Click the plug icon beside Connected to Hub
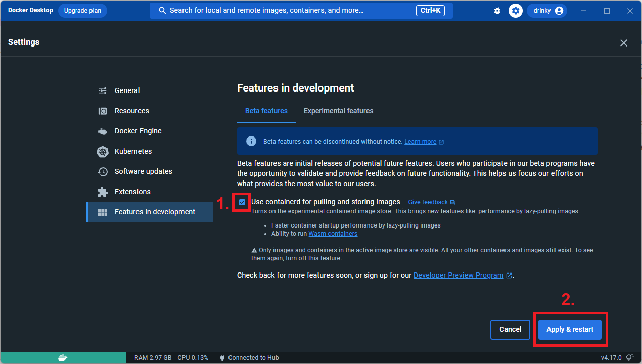This screenshot has height=364, width=642. 222,358
